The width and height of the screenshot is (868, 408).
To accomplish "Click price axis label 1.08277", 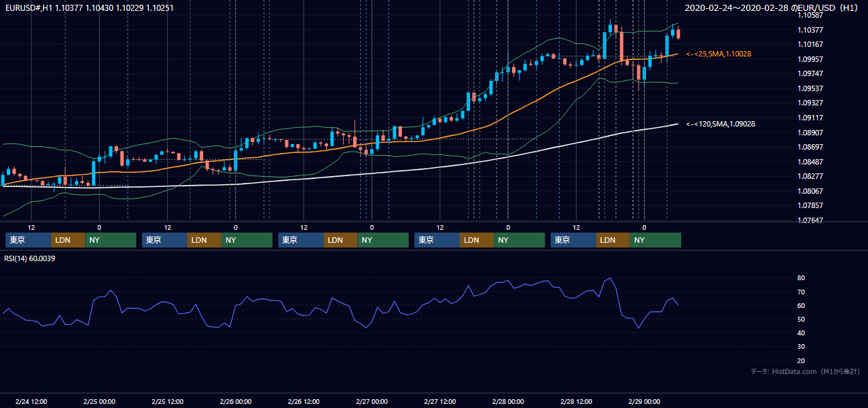I will tap(810, 176).
